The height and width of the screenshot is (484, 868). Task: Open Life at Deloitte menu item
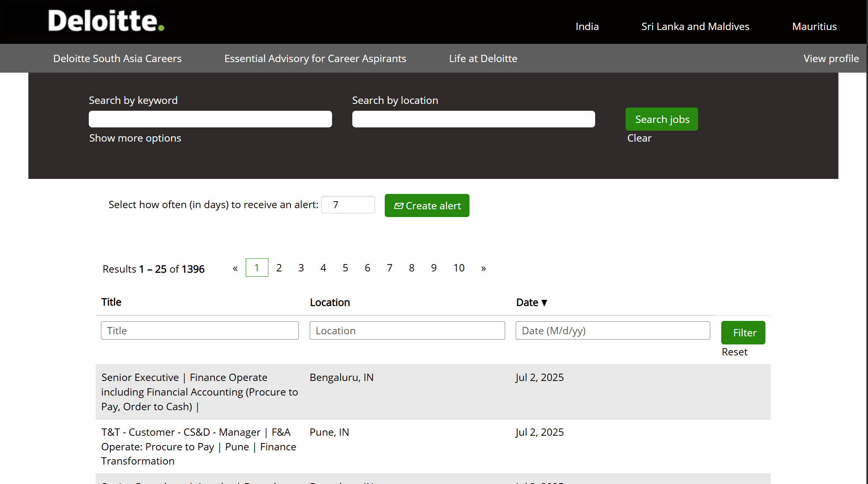[x=483, y=58]
